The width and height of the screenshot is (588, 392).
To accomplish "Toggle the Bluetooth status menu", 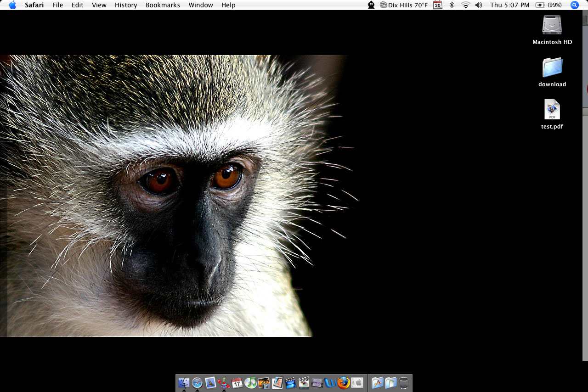I will pyautogui.click(x=452, y=5).
